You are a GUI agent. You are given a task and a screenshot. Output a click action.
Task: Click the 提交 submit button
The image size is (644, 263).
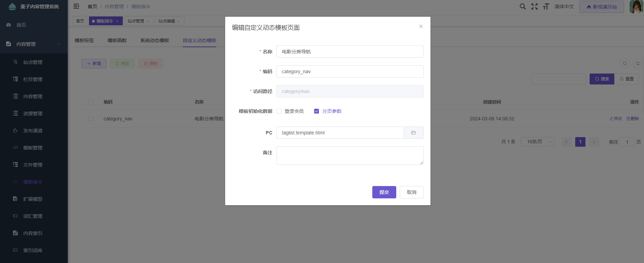(384, 192)
